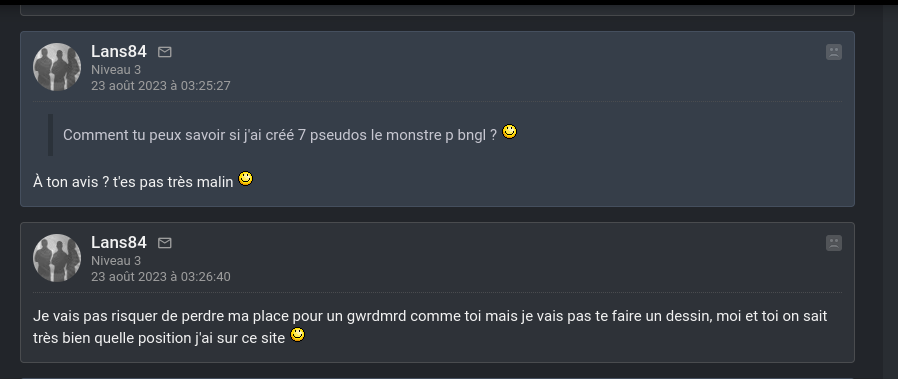Click the timestamp 23 août 2023 à 03:26:40
Viewport: 898px width, 379px height.
tap(161, 277)
